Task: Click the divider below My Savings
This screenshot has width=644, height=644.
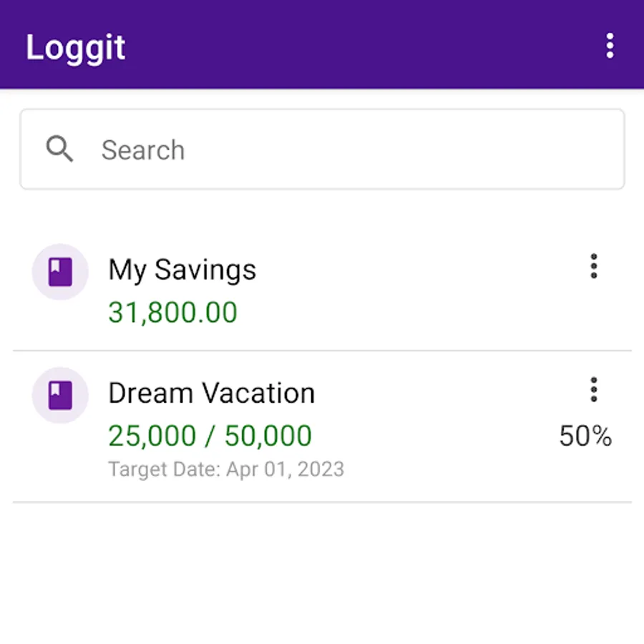Action: click(322, 351)
